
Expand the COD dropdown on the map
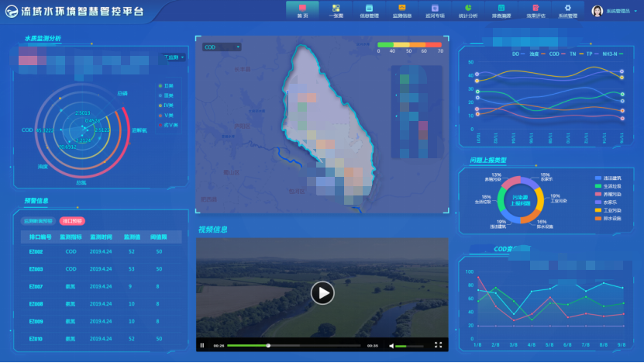[222, 47]
